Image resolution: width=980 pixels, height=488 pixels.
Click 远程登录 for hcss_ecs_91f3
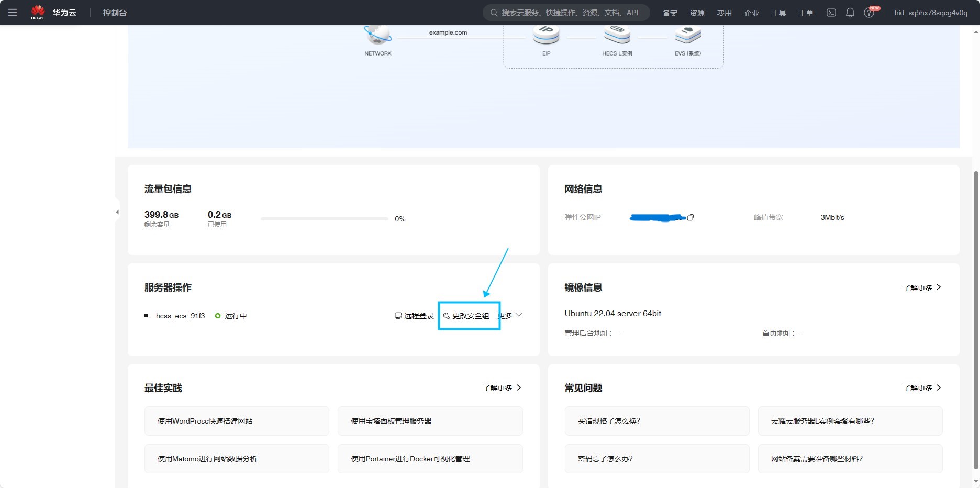tap(414, 316)
